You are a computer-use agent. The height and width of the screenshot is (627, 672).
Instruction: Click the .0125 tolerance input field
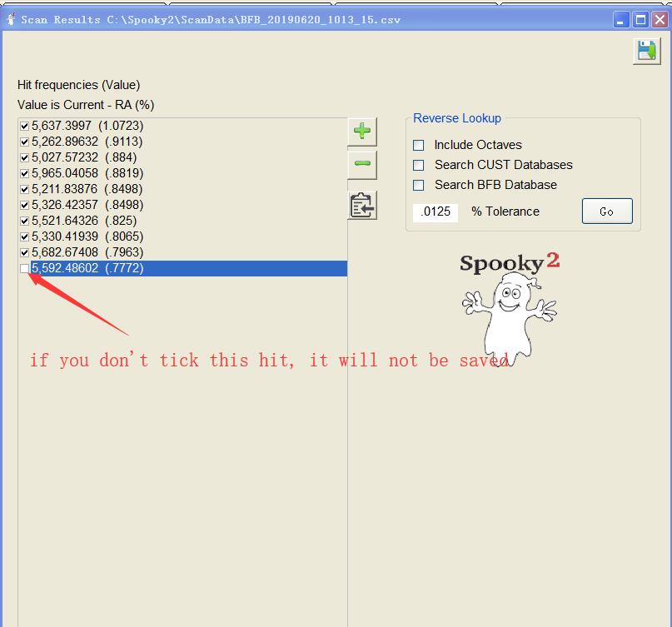(x=436, y=211)
